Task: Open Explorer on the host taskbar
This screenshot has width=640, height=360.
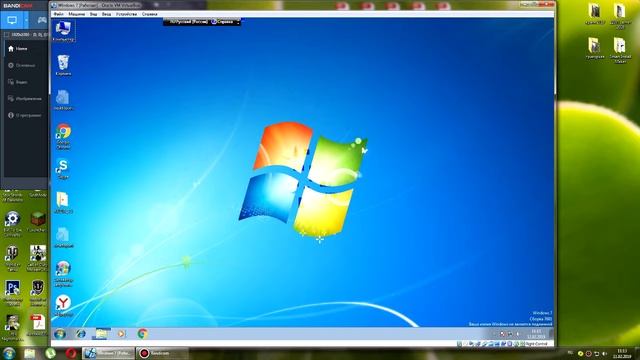Action: 29,353
